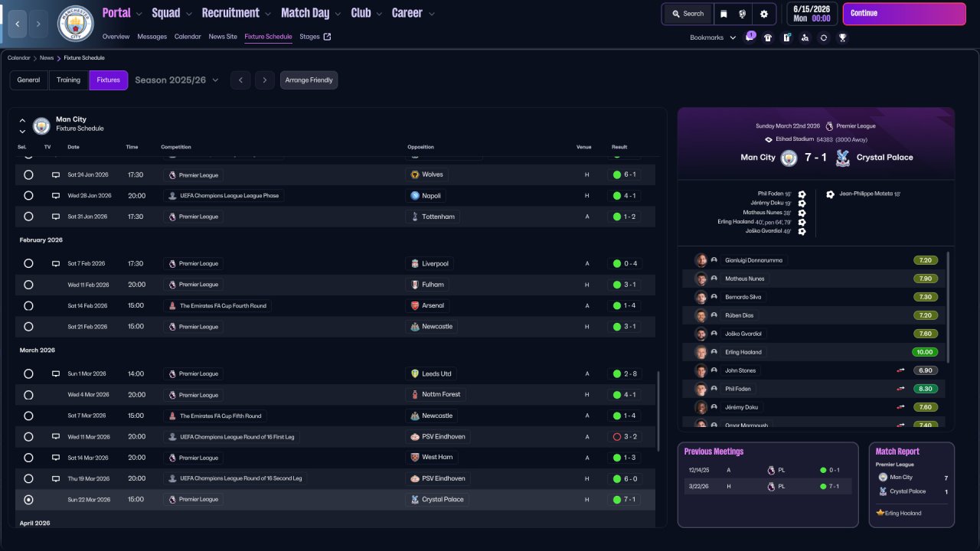This screenshot has height=551, width=980.
Task: Open the trophy competitions shortcut icon
Action: tap(842, 37)
